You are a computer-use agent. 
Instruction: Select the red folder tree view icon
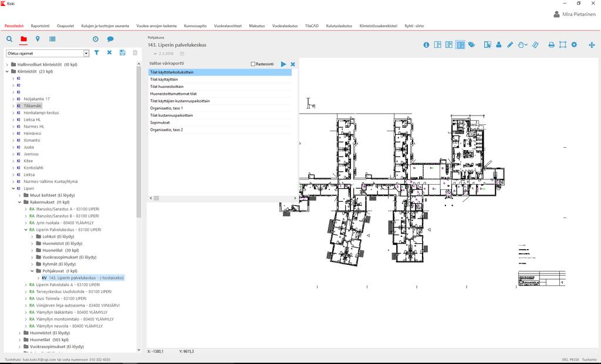pyautogui.click(x=23, y=39)
